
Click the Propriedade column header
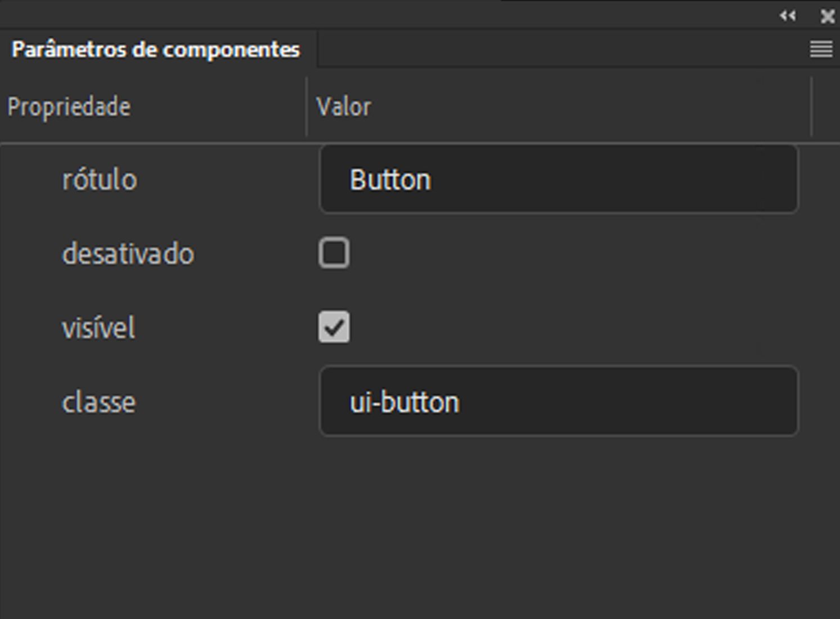coord(69,107)
